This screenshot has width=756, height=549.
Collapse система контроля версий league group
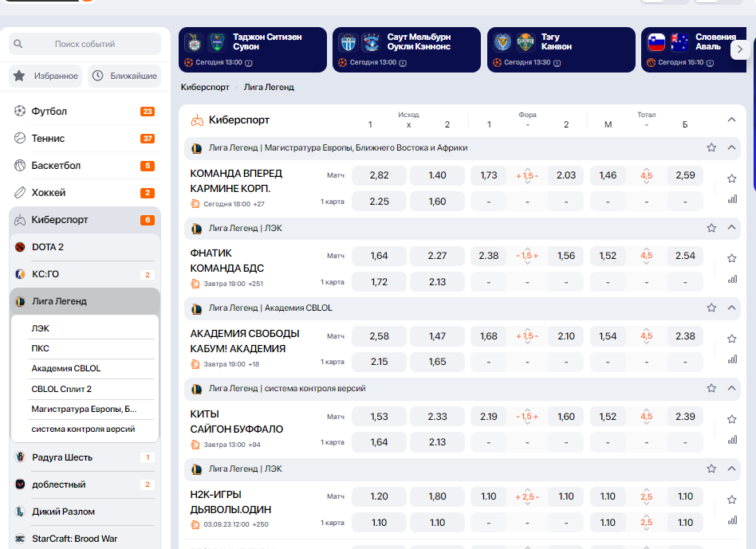click(x=731, y=388)
